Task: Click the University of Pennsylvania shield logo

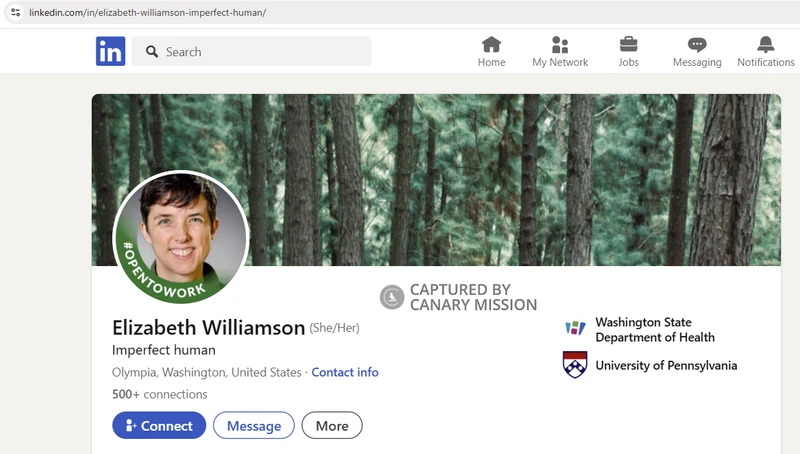Action: click(575, 365)
